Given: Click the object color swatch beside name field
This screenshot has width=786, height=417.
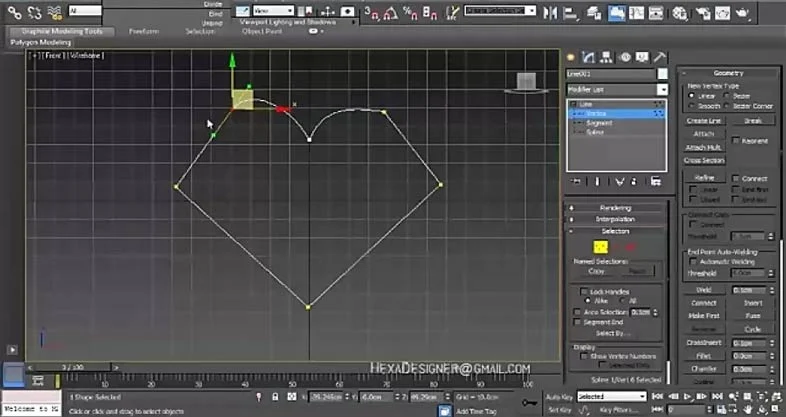Looking at the screenshot, I should click(x=662, y=74).
